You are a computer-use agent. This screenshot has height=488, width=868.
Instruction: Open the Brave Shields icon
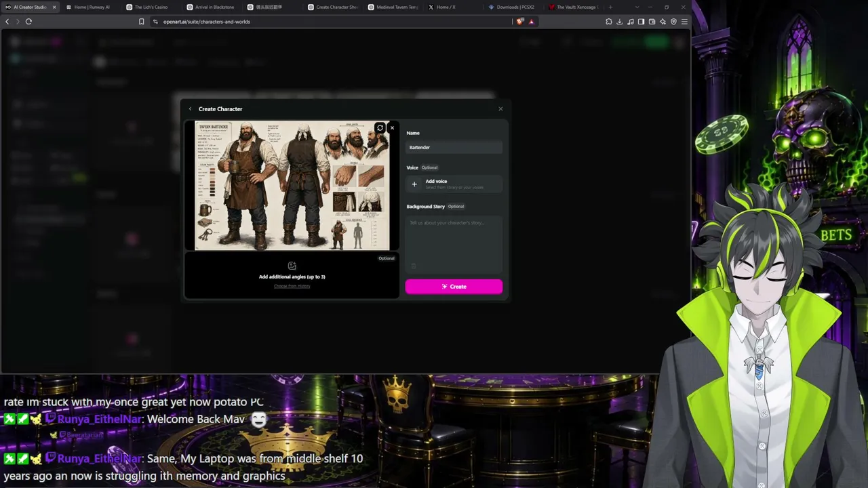(520, 22)
